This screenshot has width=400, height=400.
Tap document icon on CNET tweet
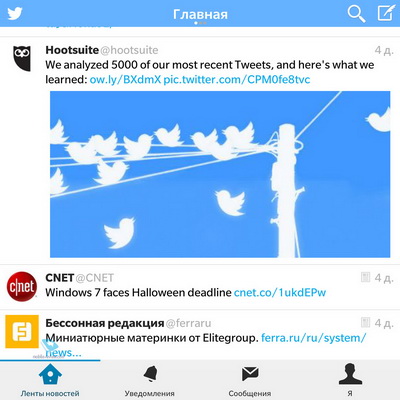click(366, 277)
